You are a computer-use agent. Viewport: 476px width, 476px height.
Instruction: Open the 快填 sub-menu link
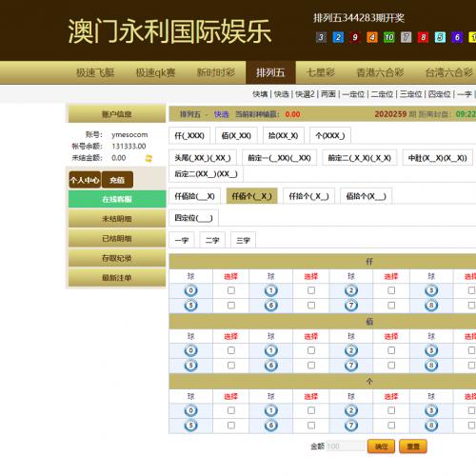tap(260, 94)
